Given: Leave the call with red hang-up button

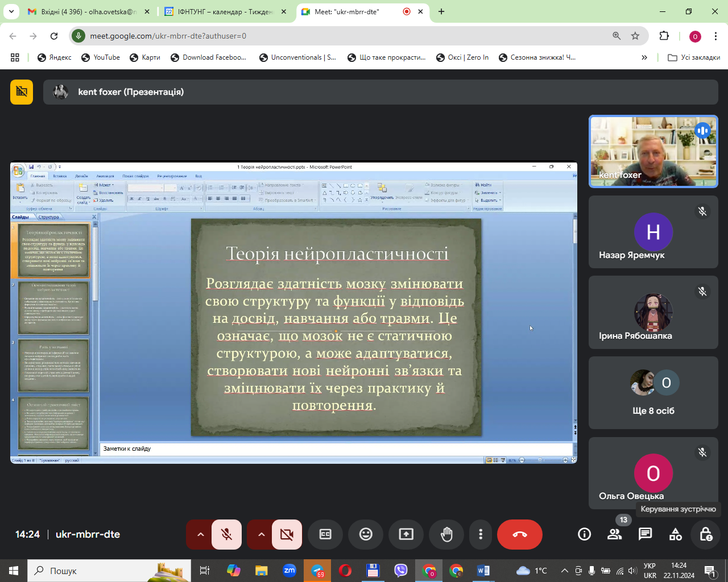Looking at the screenshot, I should click(520, 534).
